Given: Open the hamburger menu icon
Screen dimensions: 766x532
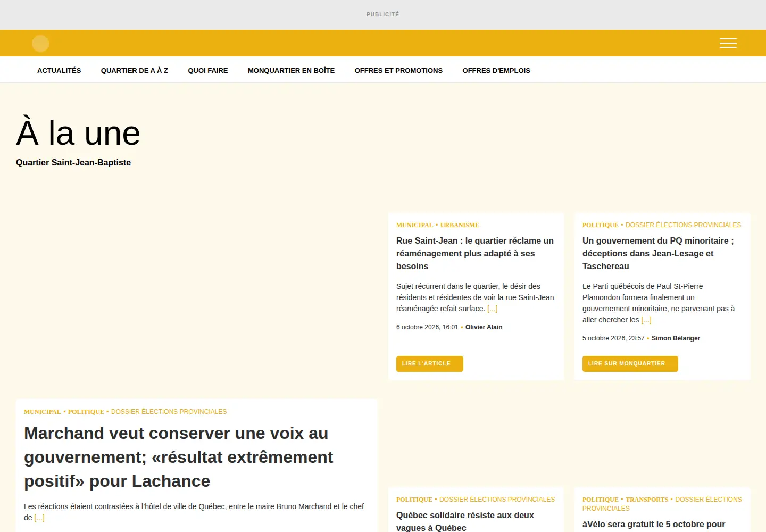Looking at the screenshot, I should click(728, 43).
